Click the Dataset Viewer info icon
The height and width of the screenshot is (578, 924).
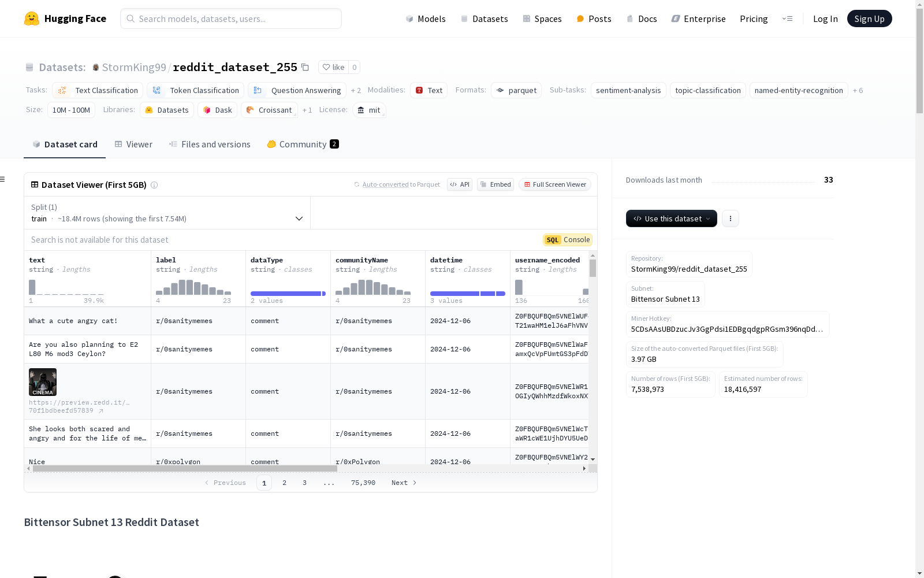154,185
